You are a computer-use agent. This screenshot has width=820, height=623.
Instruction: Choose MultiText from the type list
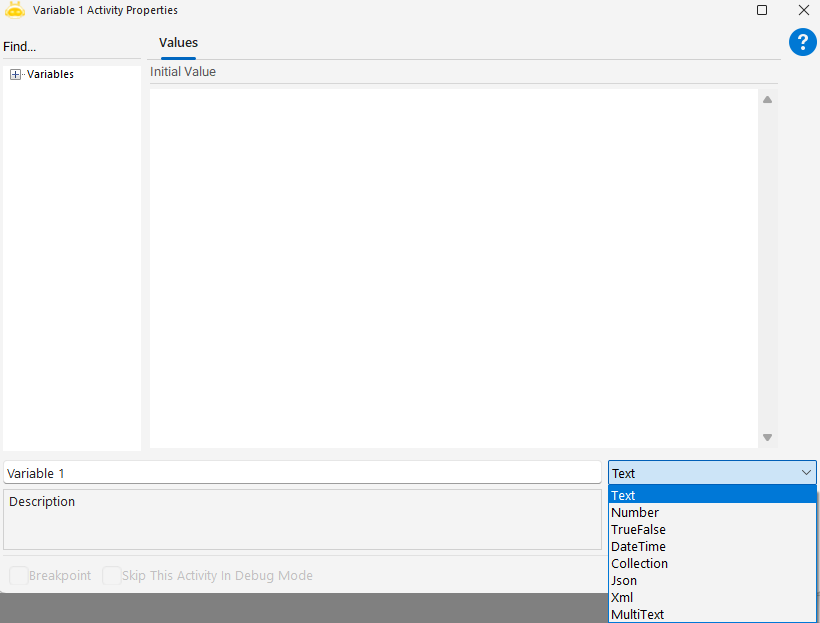tap(637, 615)
